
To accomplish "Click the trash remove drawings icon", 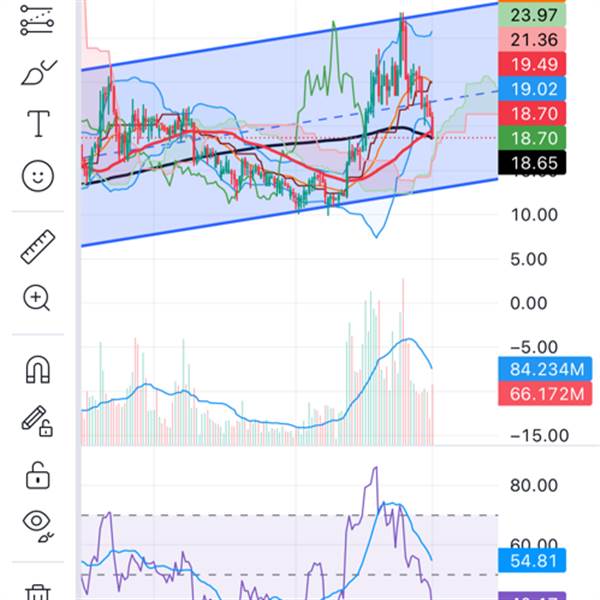I will pyautogui.click(x=37, y=592).
